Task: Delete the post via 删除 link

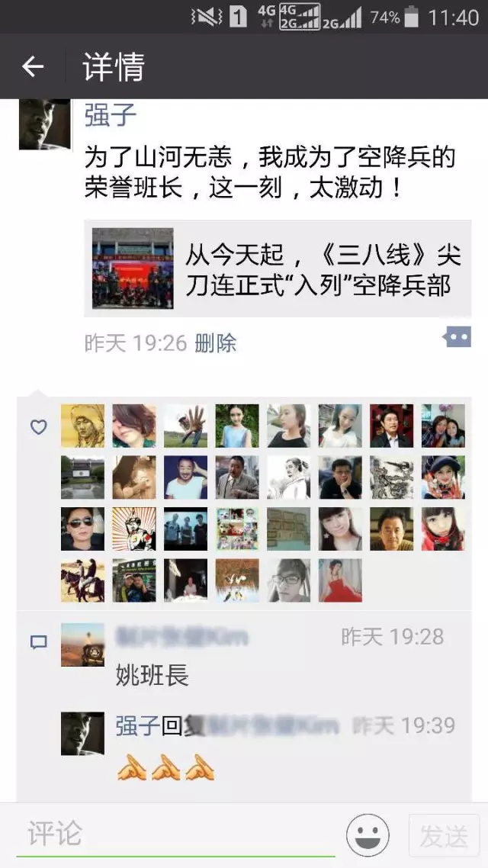Action: [216, 343]
